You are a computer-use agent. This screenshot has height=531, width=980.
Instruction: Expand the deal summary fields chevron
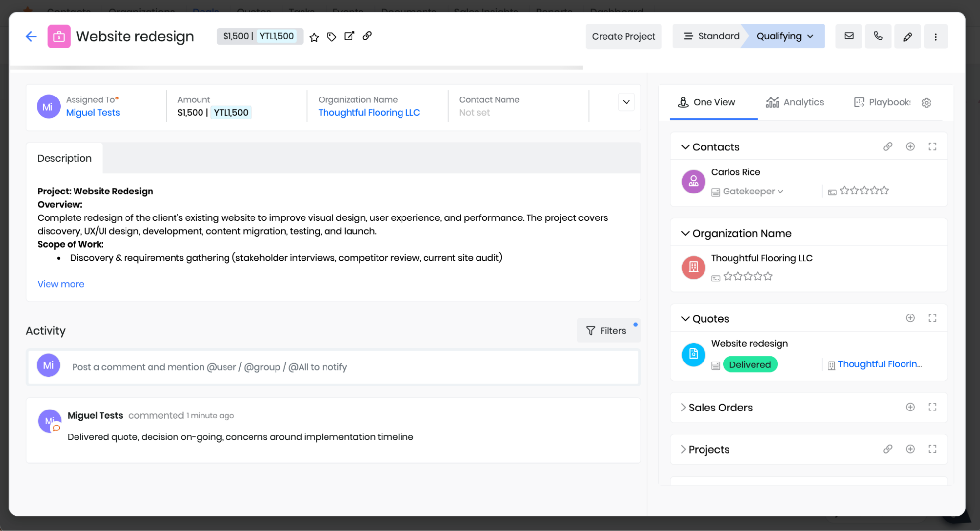[x=626, y=102]
